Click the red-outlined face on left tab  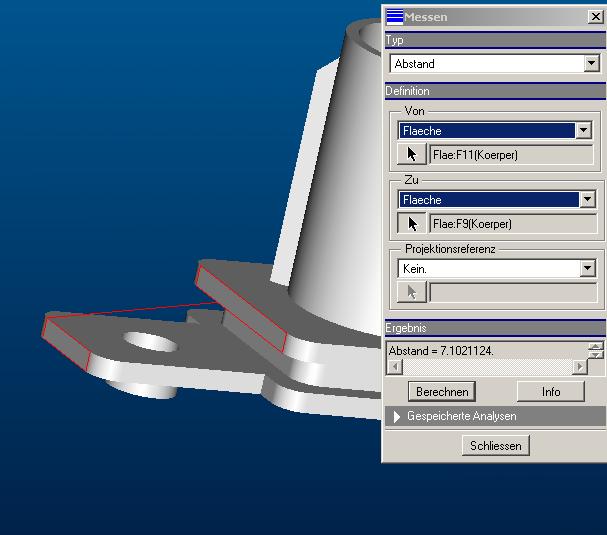click(x=65, y=345)
